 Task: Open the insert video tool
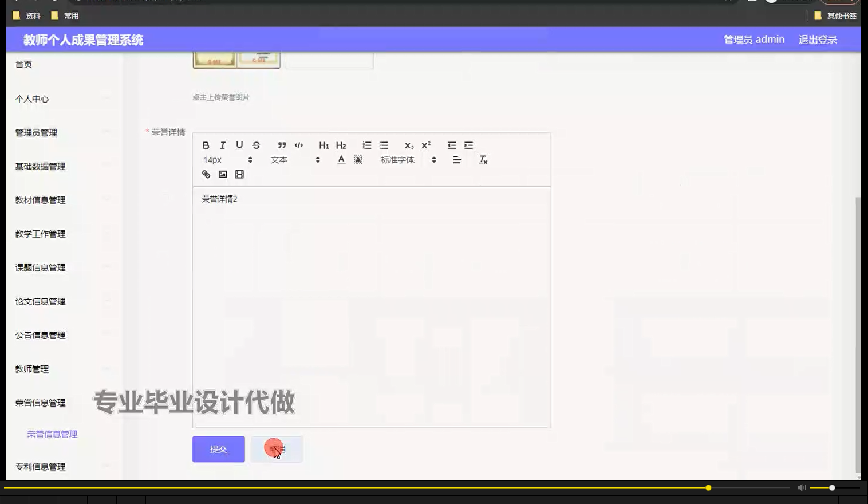239,174
